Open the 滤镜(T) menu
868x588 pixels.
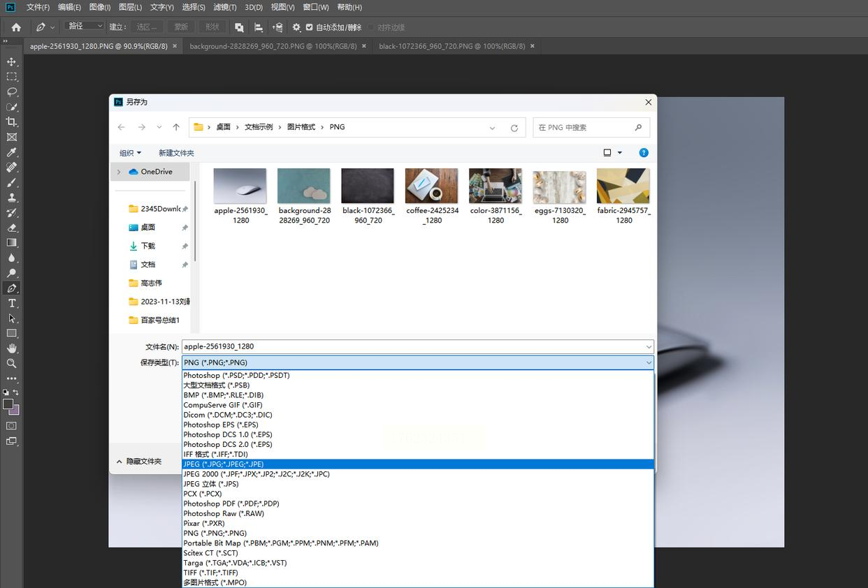[224, 7]
